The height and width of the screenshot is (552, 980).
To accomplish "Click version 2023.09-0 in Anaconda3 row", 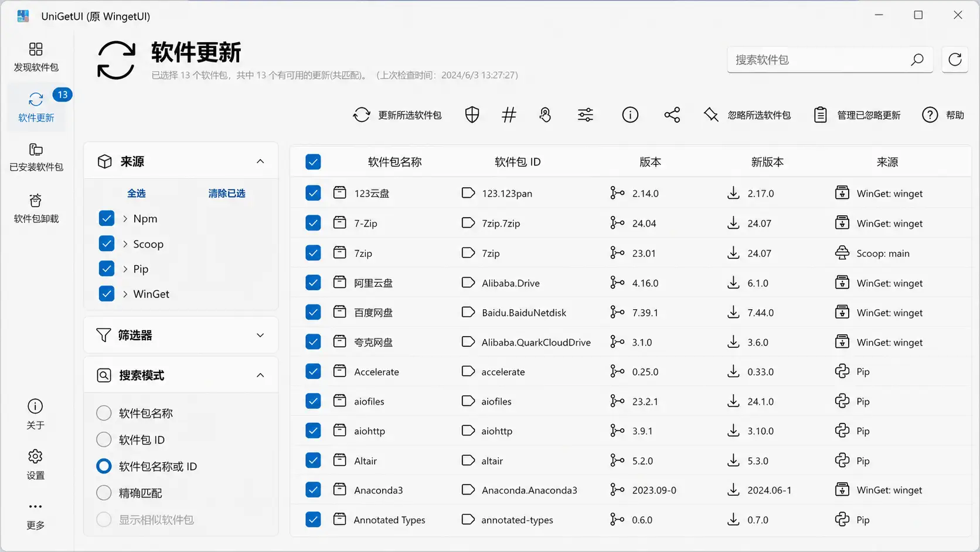I will click(654, 490).
